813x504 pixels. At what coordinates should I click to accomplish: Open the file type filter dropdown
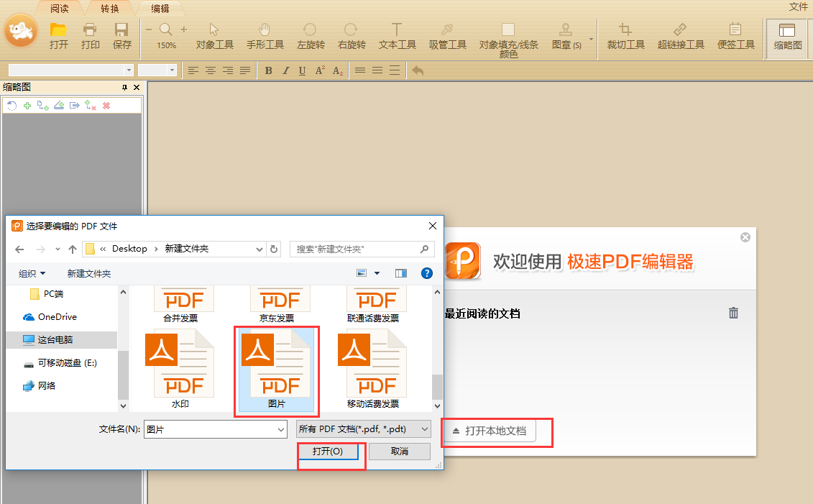click(363, 429)
